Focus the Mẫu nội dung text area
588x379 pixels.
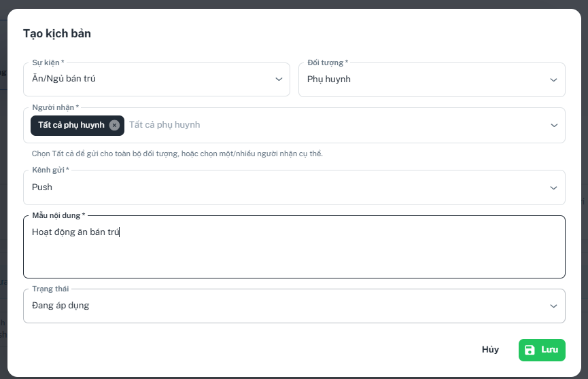coord(294,247)
